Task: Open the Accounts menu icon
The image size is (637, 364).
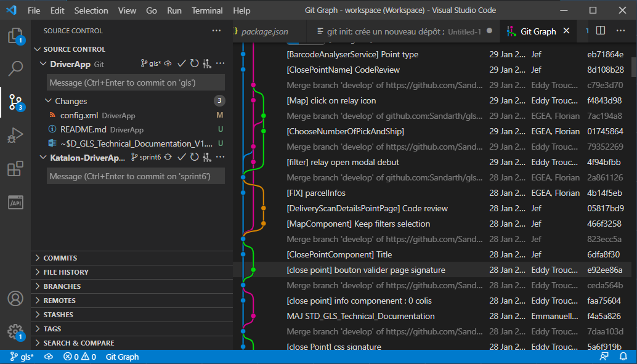Action: pyautogui.click(x=15, y=299)
